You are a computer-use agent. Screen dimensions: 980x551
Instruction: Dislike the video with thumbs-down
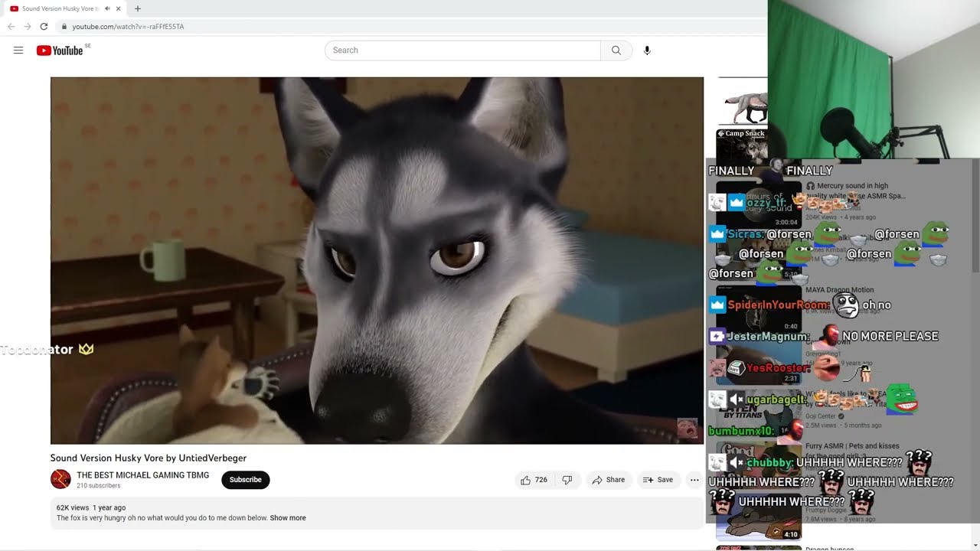567,480
